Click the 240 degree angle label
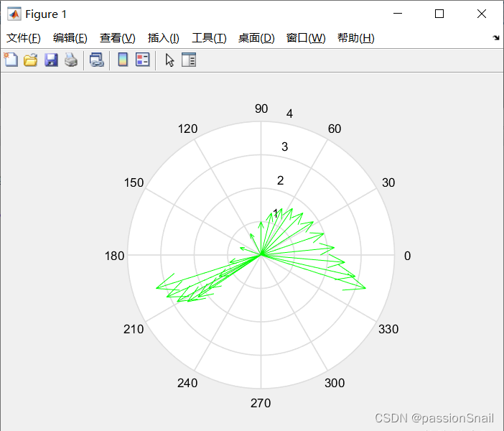This screenshot has height=431, width=504. tap(187, 383)
